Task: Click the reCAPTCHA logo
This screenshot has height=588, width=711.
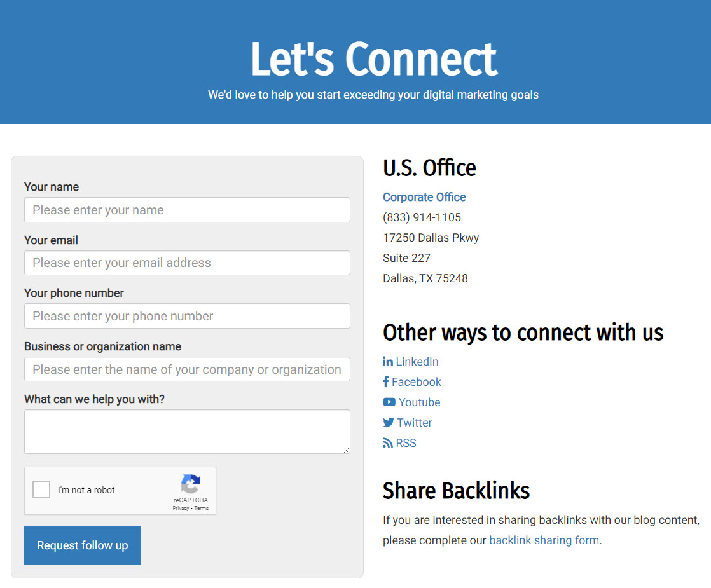Action: tap(190, 484)
